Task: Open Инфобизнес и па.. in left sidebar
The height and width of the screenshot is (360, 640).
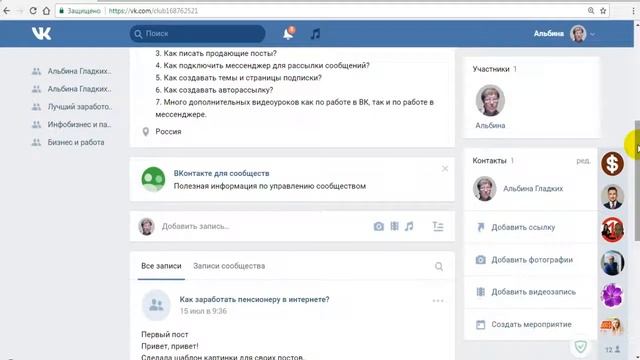Action: click(80, 124)
